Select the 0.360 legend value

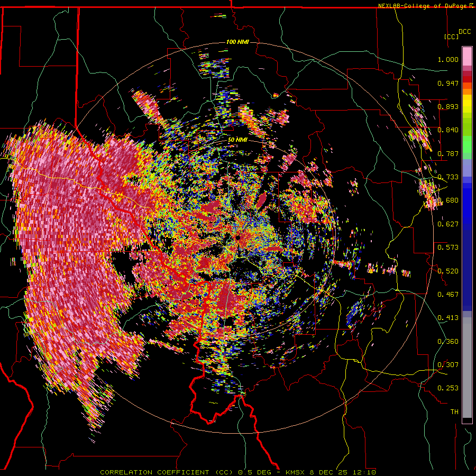[448, 342]
